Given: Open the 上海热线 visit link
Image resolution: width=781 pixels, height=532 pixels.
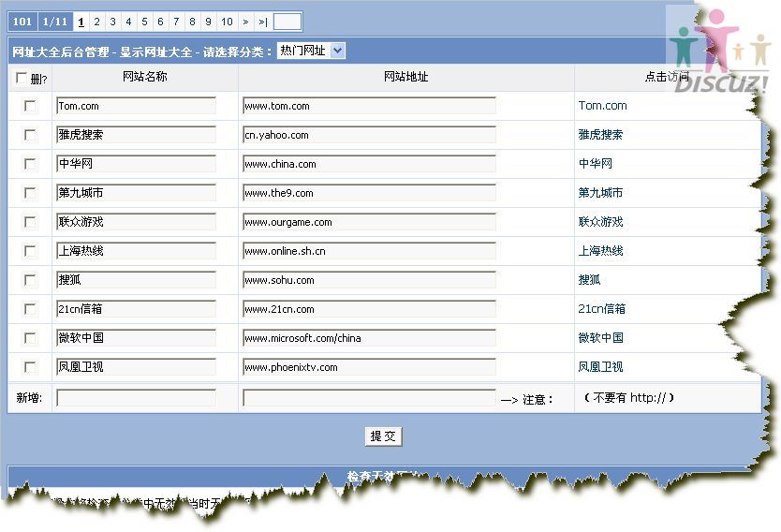Looking at the screenshot, I should (x=600, y=251).
